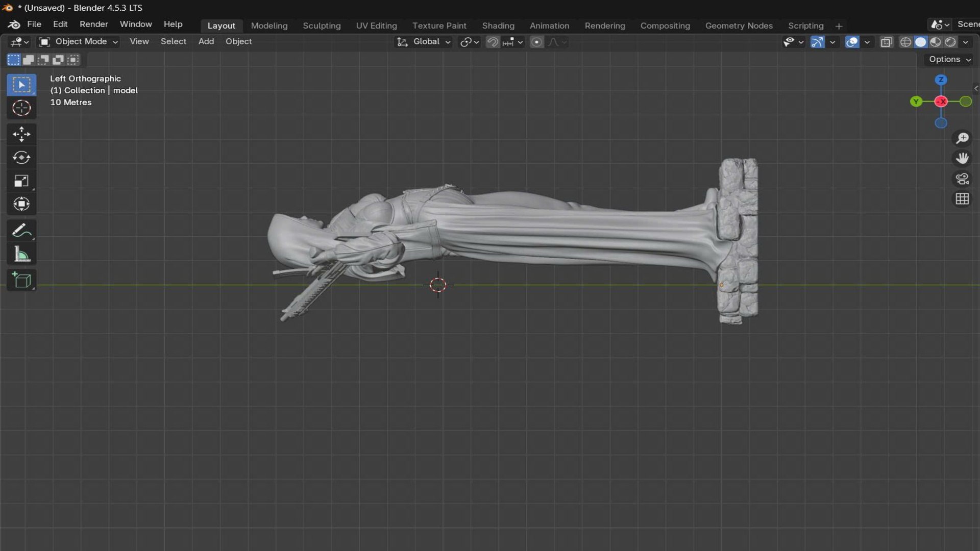The height and width of the screenshot is (551, 980).
Task: Open the Options dropdown
Action: pos(949,60)
